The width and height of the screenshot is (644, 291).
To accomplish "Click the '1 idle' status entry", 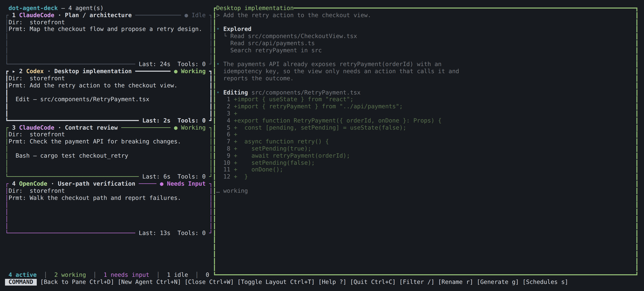I will [x=177, y=275].
